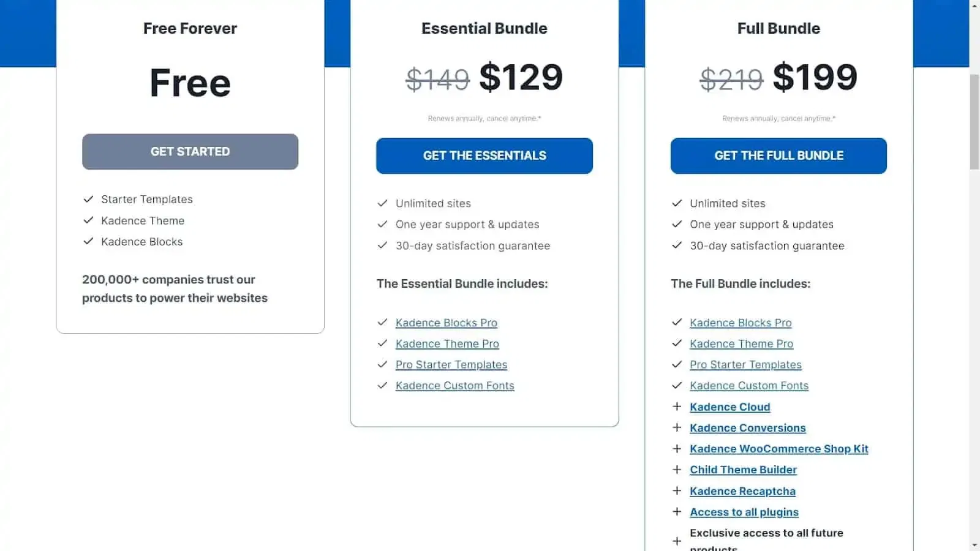Click the scrollbar down arrow
Screen dimensions: 980x551
point(974,545)
